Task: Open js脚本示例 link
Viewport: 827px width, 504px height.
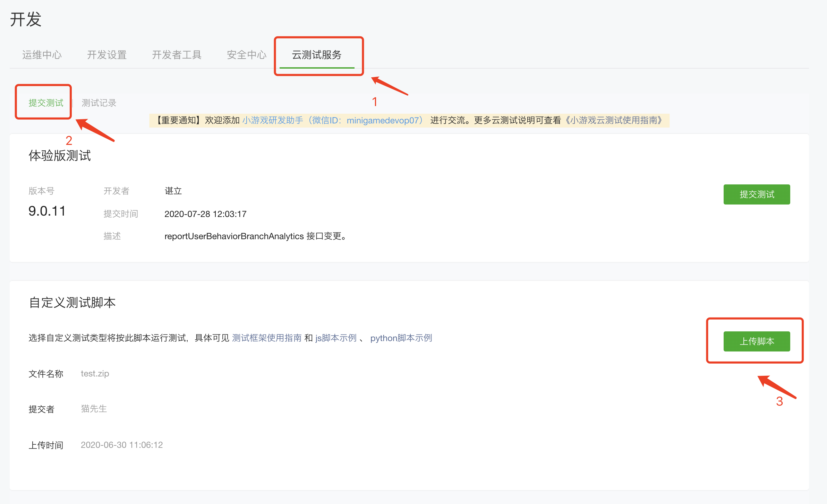Action: pyautogui.click(x=336, y=338)
